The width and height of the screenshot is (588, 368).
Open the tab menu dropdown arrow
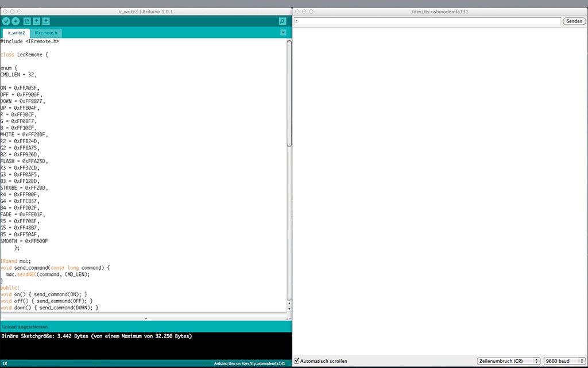283,33
